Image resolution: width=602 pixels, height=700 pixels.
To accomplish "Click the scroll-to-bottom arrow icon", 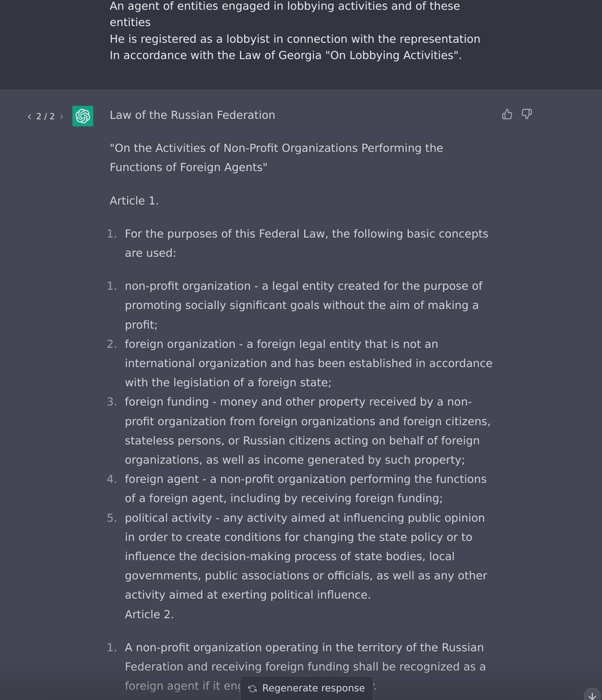I will (x=592, y=695).
